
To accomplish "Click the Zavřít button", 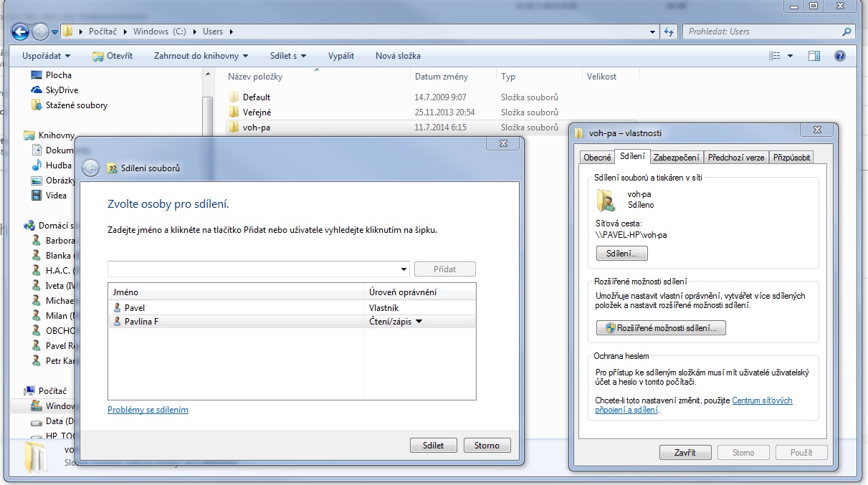I will coord(685,453).
